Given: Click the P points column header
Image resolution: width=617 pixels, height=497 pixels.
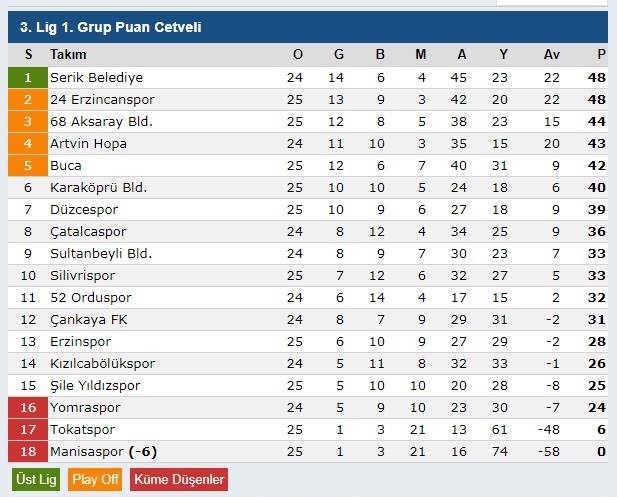Looking at the screenshot, I should click(x=601, y=54).
